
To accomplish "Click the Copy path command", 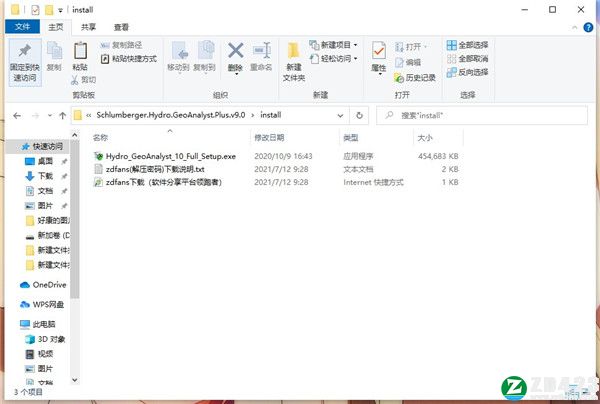I will tap(121, 45).
